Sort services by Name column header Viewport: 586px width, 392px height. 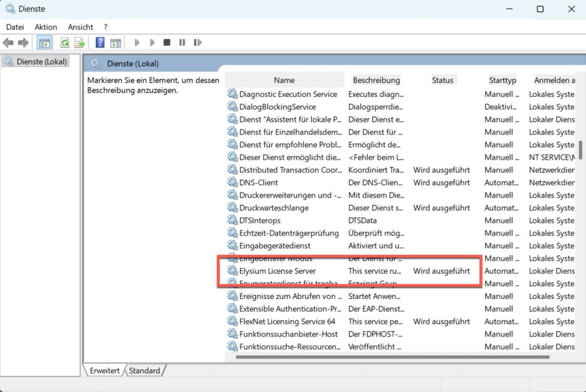pos(284,80)
